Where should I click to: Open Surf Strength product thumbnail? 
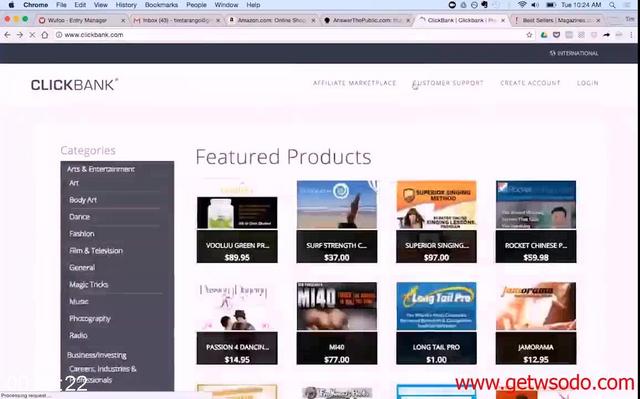(x=337, y=205)
